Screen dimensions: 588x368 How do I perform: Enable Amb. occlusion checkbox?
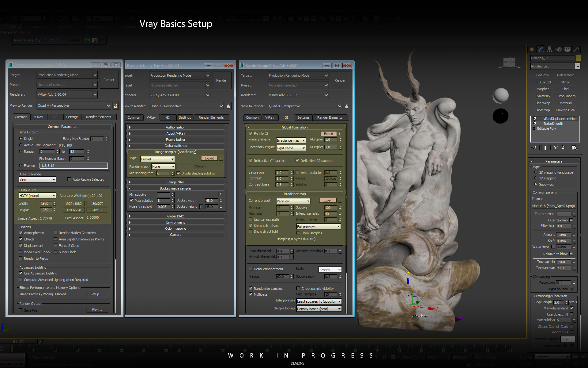[x=297, y=173]
